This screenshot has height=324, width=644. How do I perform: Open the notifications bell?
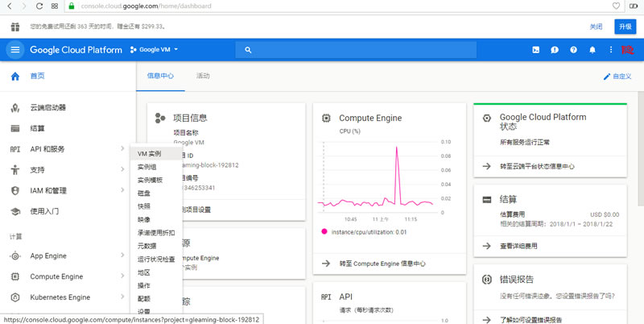592,50
